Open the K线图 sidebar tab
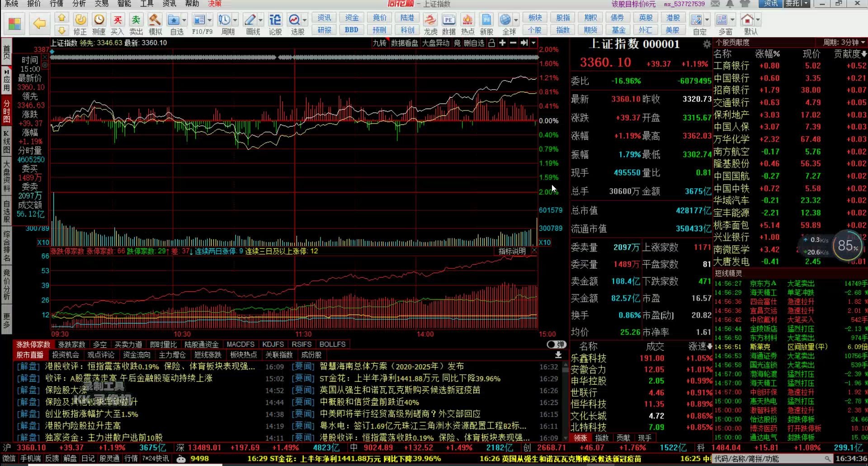Viewport: 868px width, 466px height. (6, 142)
